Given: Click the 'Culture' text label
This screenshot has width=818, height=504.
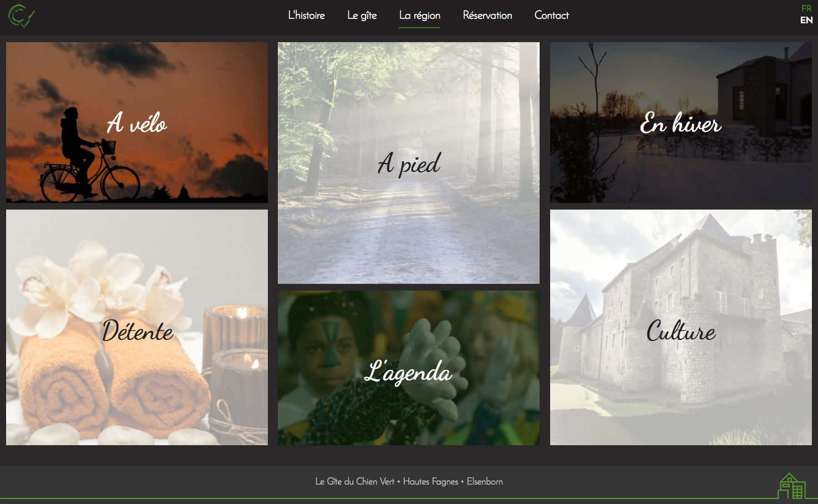Looking at the screenshot, I should pyautogui.click(x=680, y=332).
